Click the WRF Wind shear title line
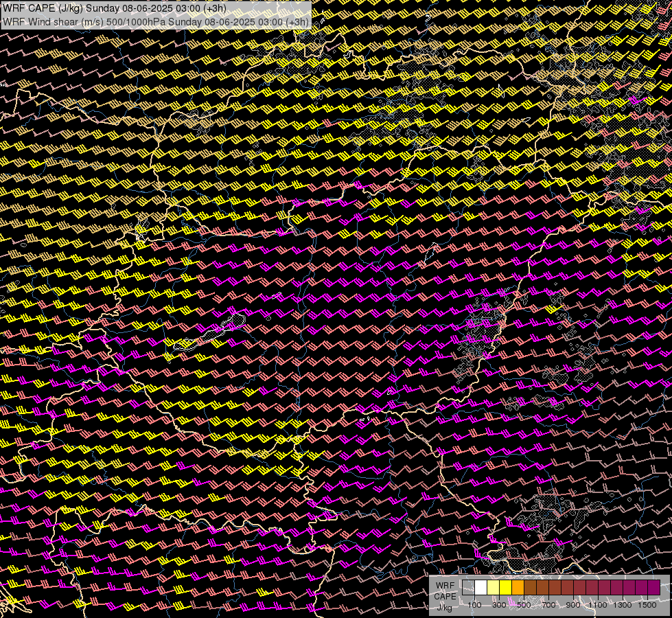Screen dimensions: 672x618 click(156, 22)
